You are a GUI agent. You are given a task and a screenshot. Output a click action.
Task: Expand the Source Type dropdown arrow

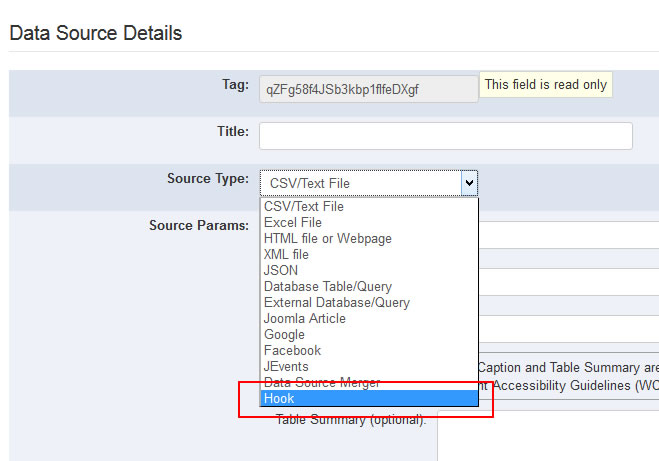click(468, 183)
